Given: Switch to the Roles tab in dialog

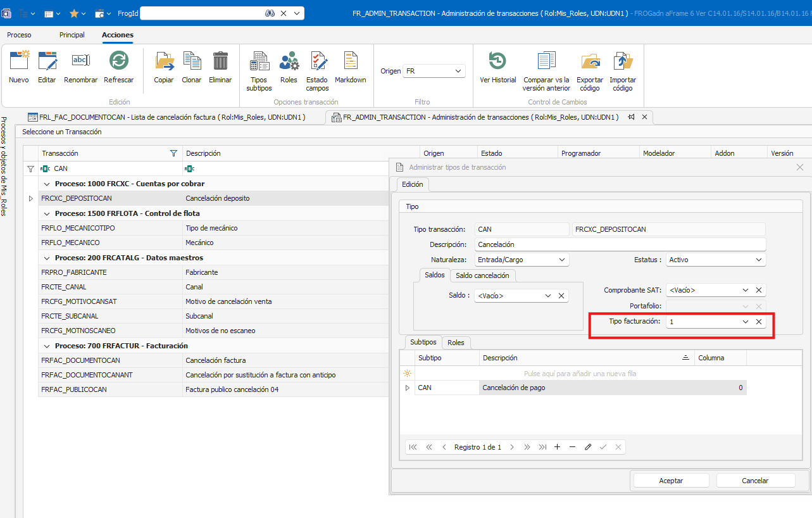Looking at the screenshot, I should (456, 343).
